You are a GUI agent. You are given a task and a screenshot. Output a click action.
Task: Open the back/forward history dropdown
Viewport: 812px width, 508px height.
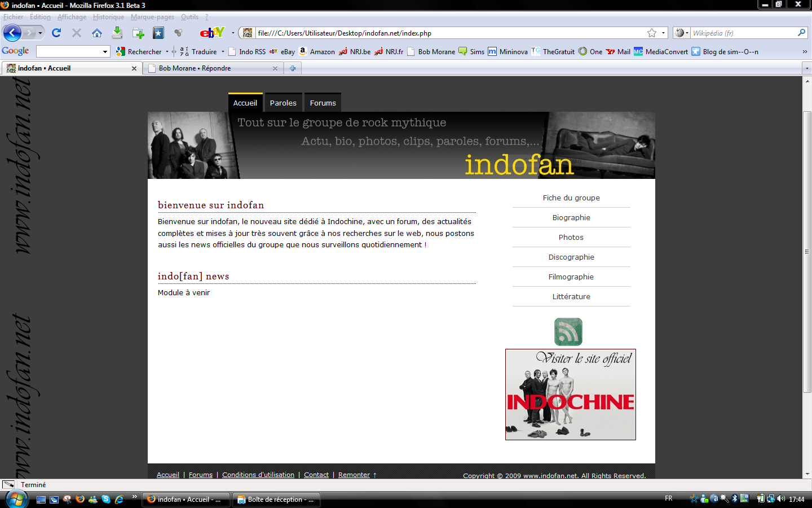click(40, 33)
